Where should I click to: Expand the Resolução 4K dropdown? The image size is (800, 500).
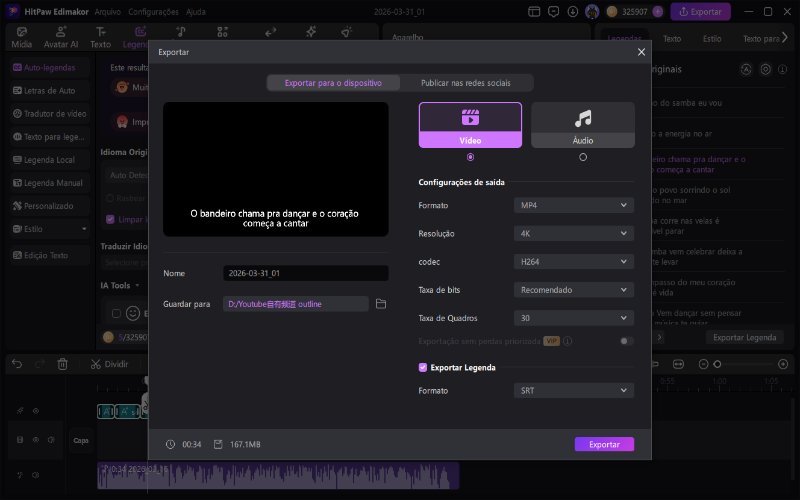pos(574,233)
